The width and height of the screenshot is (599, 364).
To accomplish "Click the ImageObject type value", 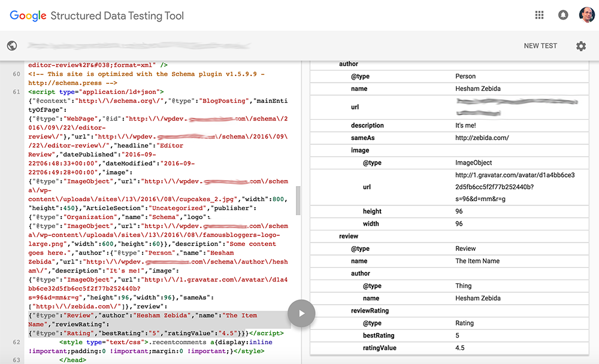I will pos(473,163).
